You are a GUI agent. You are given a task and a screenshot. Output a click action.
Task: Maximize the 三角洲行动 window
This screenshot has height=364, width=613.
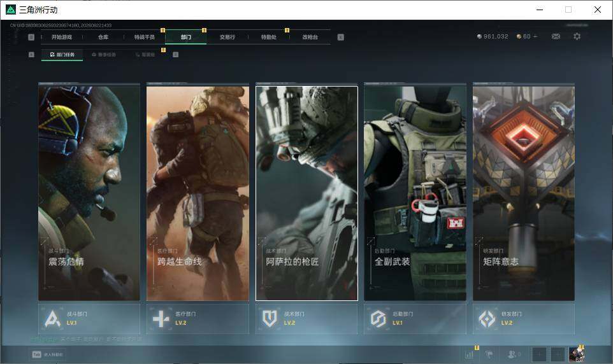tap(568, 10)
